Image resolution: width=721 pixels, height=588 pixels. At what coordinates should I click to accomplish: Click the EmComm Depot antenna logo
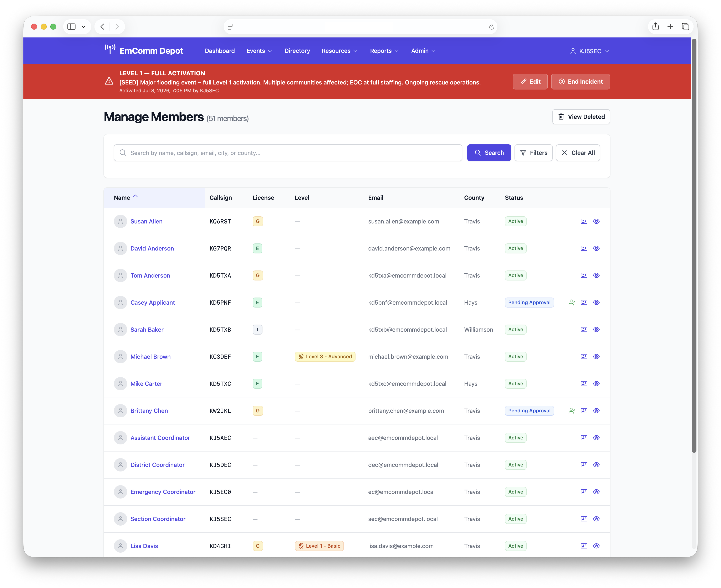pos(110,50)
